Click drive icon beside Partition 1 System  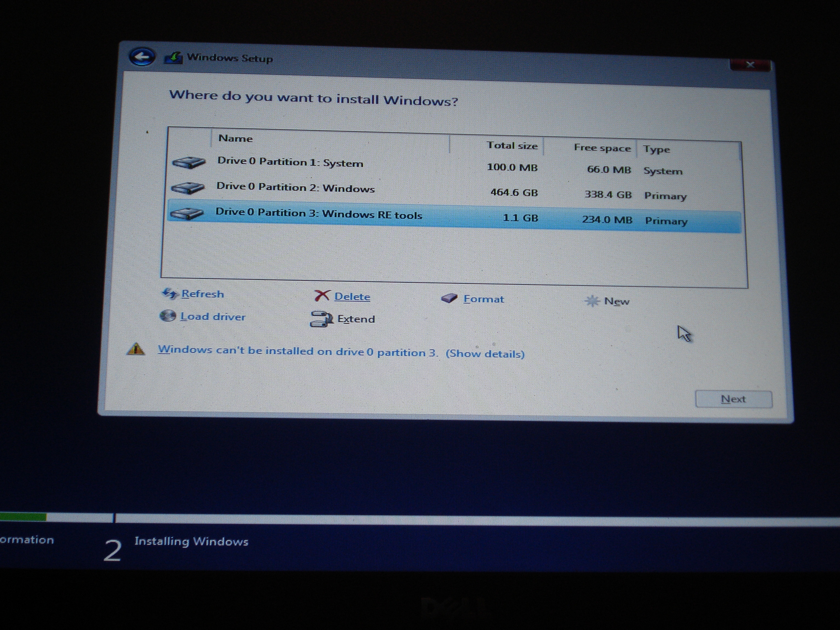point(189,162)
